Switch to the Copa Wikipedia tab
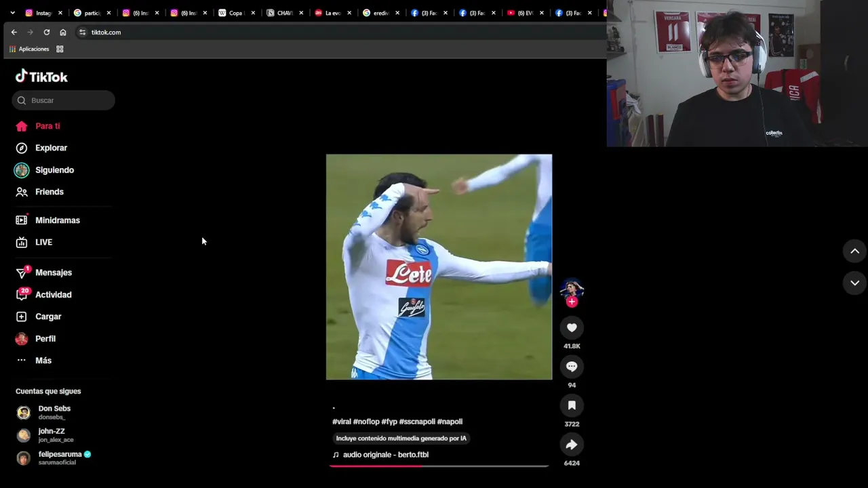868x488 pixels. 231,13
